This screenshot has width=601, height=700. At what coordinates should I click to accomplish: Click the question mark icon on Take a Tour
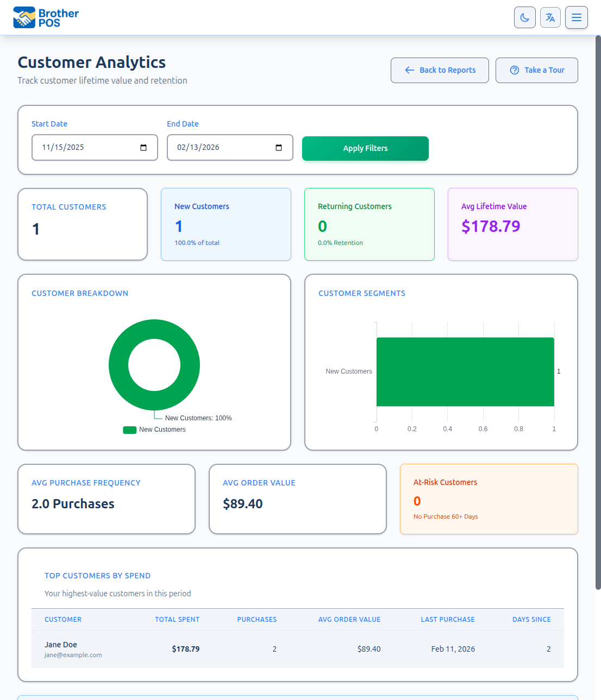pos(514,70)
